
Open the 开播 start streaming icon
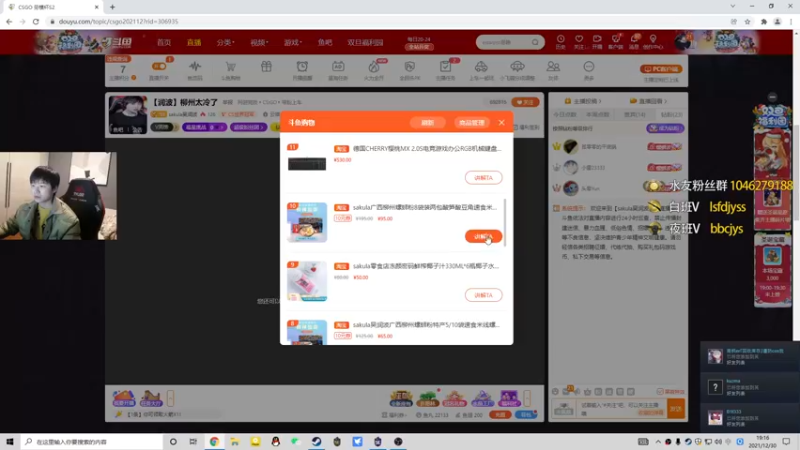coord(597,42)
